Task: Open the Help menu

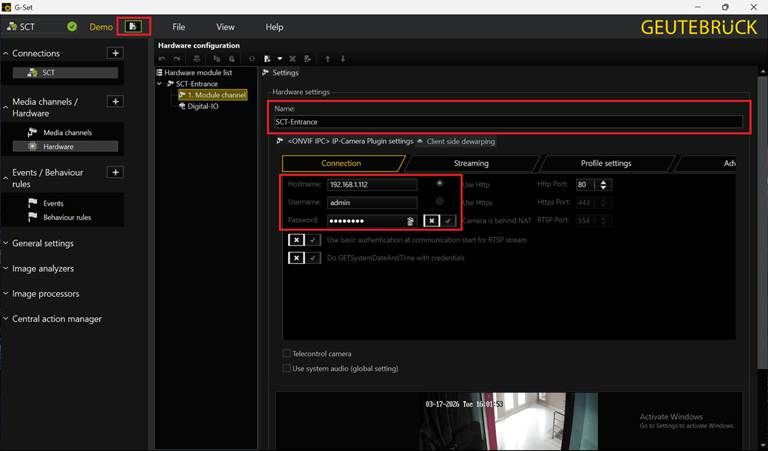Action: point(274,27)
